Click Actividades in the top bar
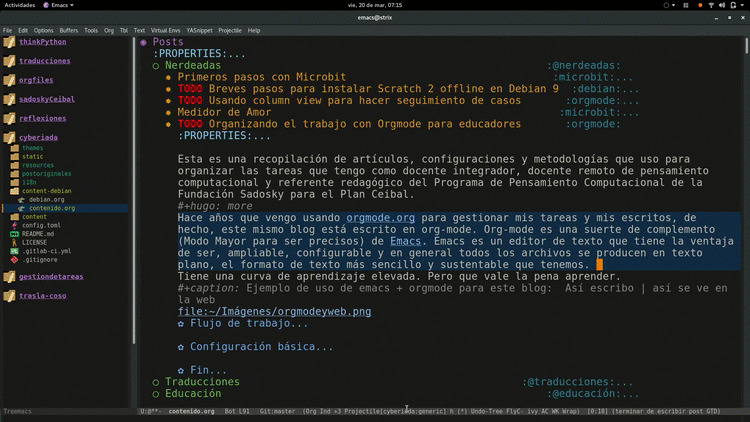 pos(20,5)
